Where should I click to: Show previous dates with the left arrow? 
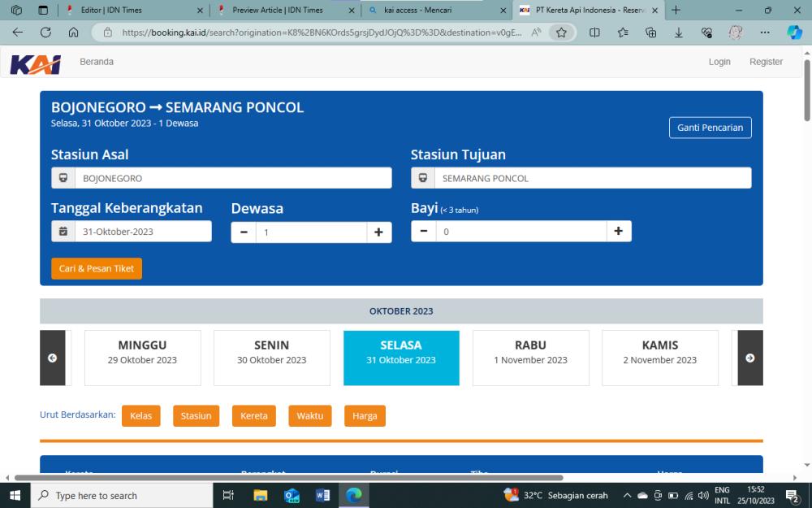pos(52,358)
